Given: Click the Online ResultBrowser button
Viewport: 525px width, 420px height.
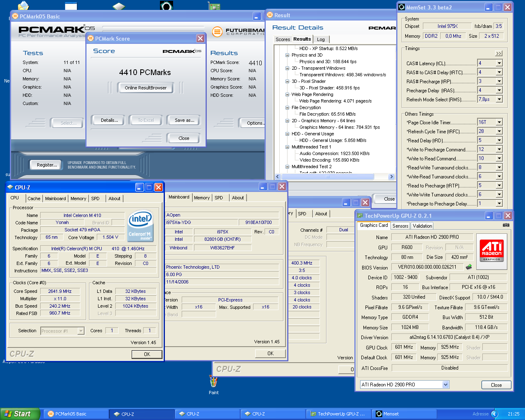Looking at the screenshot, I should [146, 88].
